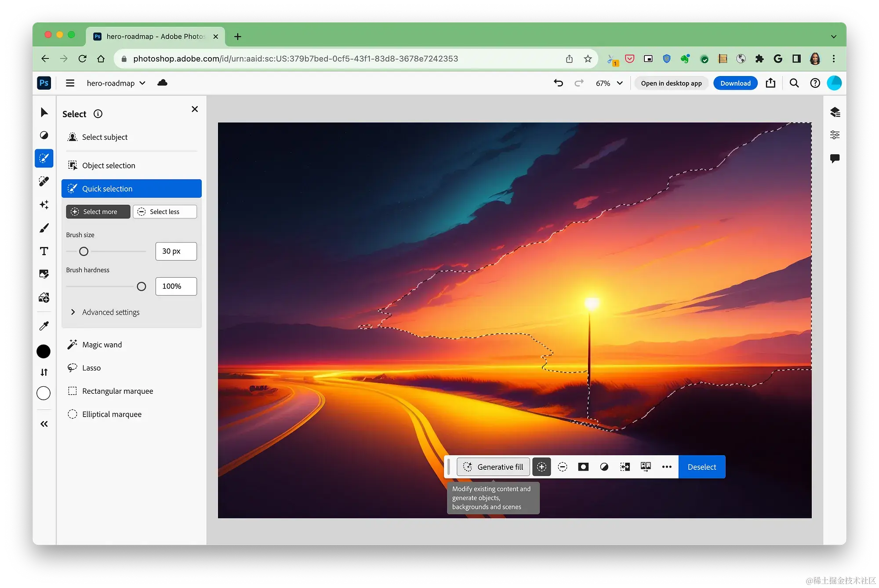Open the Comments panel icon
The image size is (879, 588).
[835, 158]
